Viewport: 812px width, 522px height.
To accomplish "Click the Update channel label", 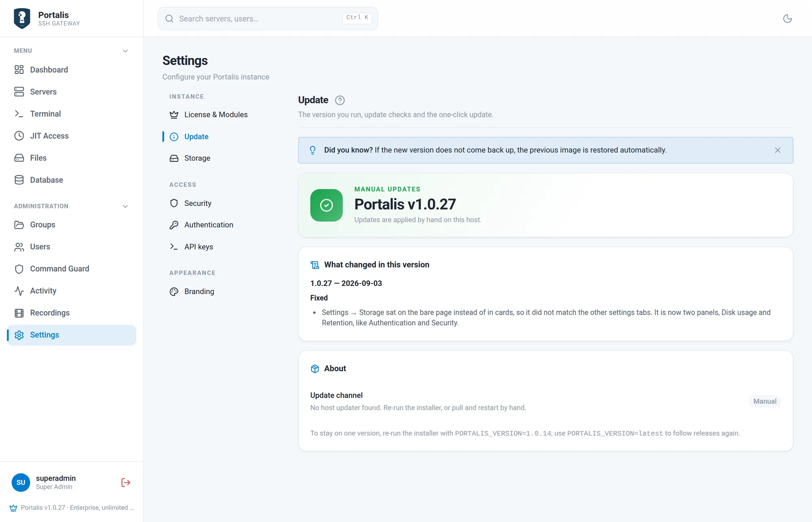I will tap(336, 395).
